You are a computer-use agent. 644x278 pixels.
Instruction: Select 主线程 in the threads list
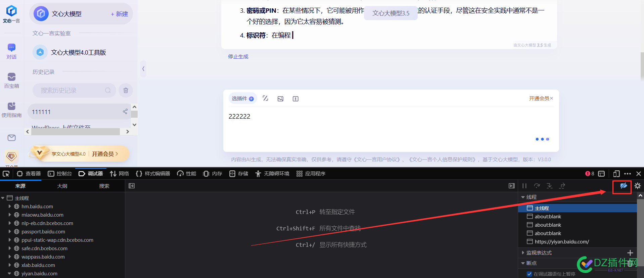(578, 208)
